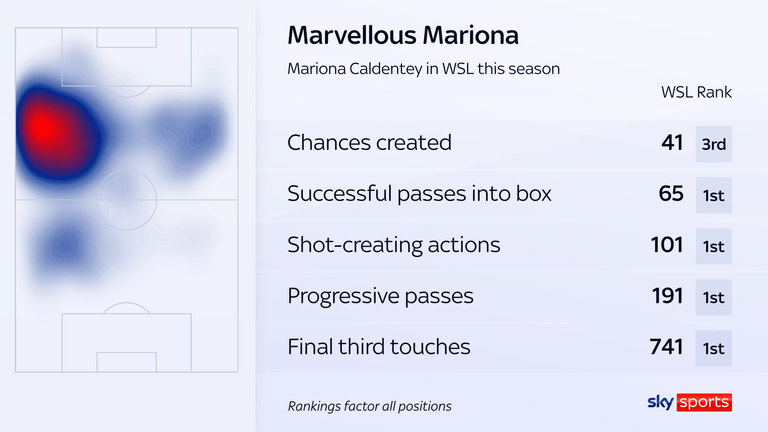The height and width of the screenshot is (432, 768).
Task: Click the Marvellous Mariona title
Action: tap(403, 35)
